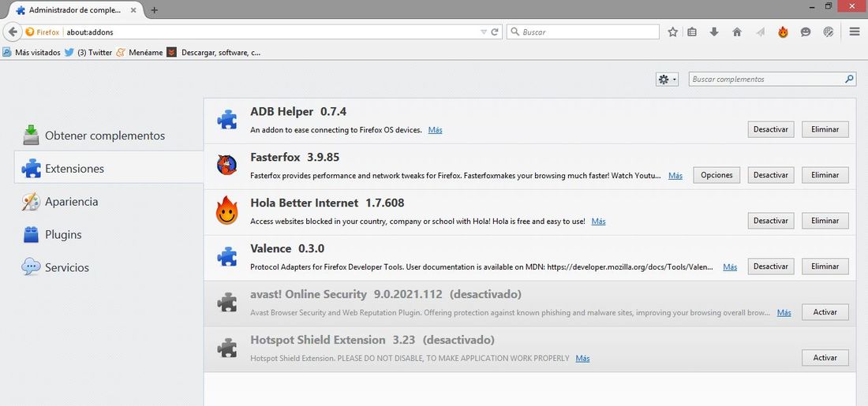Remove Hola Better Internet extension
The image size is (868, 406).
825,221
